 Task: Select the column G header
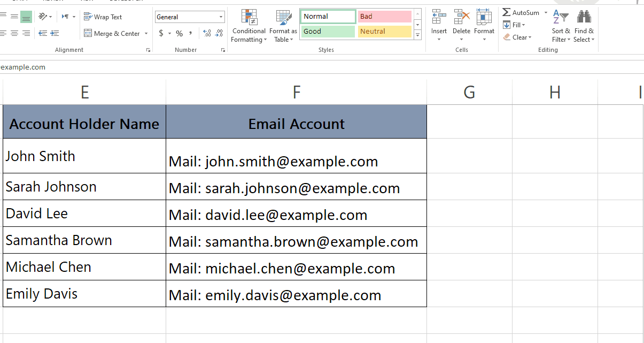[469, 92]
